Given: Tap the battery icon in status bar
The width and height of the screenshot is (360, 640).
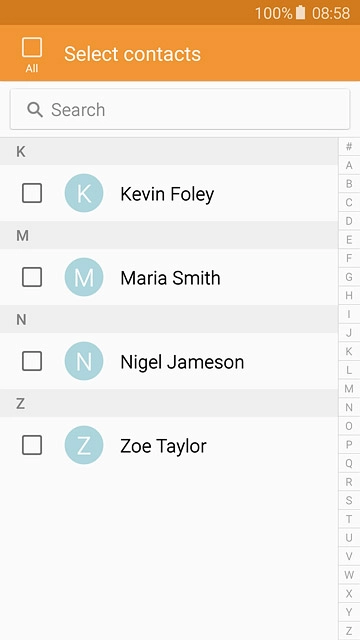Looking at the screenshot, I should (x=300, y=13).
